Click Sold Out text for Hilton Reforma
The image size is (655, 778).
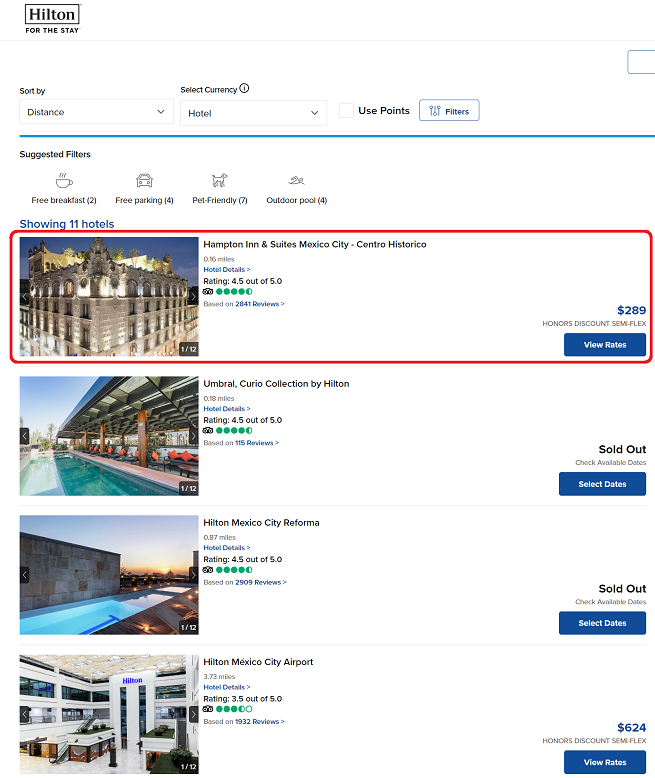(x=622, y=588)
